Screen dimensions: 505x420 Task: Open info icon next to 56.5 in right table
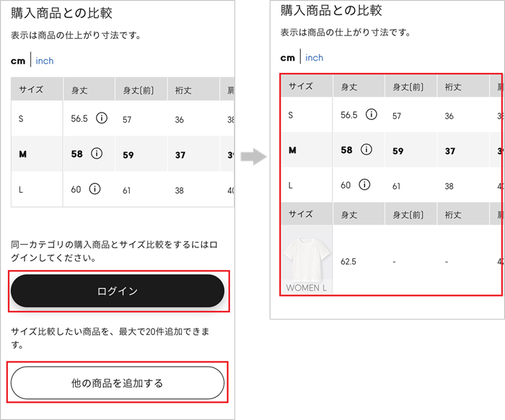371,115
